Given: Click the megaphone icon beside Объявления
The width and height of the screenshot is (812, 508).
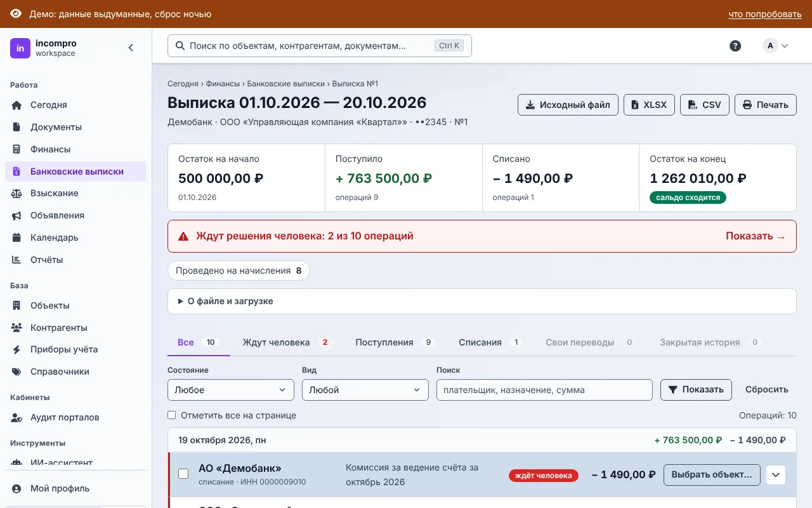Looking at the screenshot, I should (17, 215).
